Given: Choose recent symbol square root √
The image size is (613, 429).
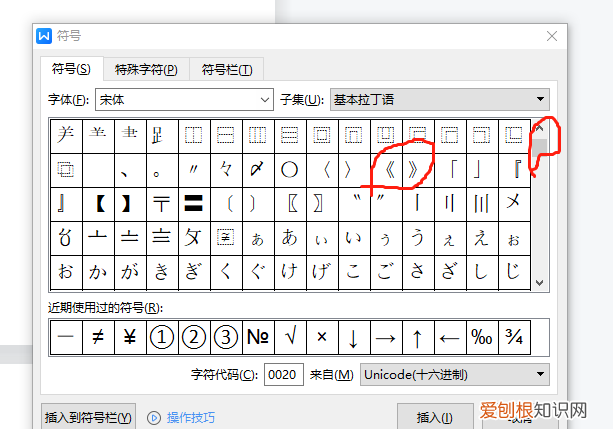Looking at the screenshot, I should [290, 337].
